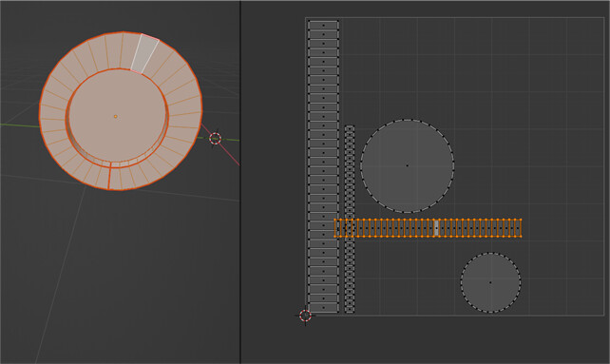Viewport: 610px width, 364px height.
Task: Click the thick seam edge at cylinder's bottom rim
Action: 109,177
